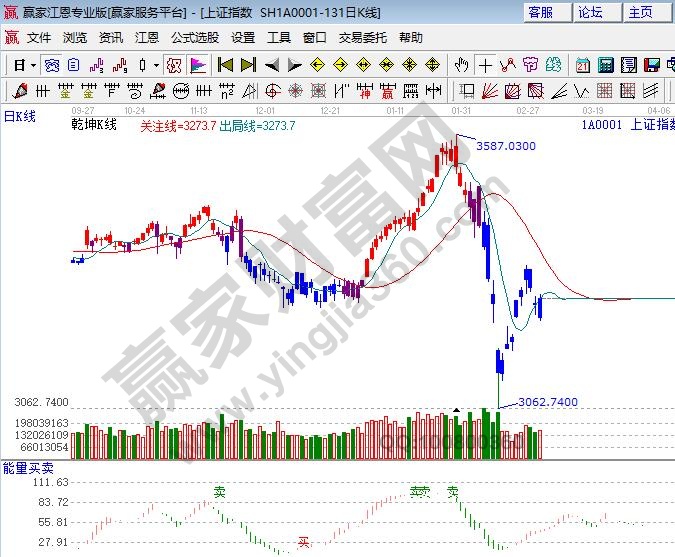Click the 论坛 button
The image size is (675, 557).
(x=590, y=12)
